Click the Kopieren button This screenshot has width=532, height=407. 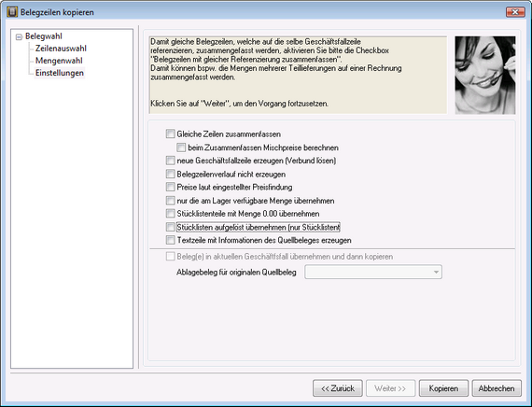pyautogui.click(x=443, y=388)
